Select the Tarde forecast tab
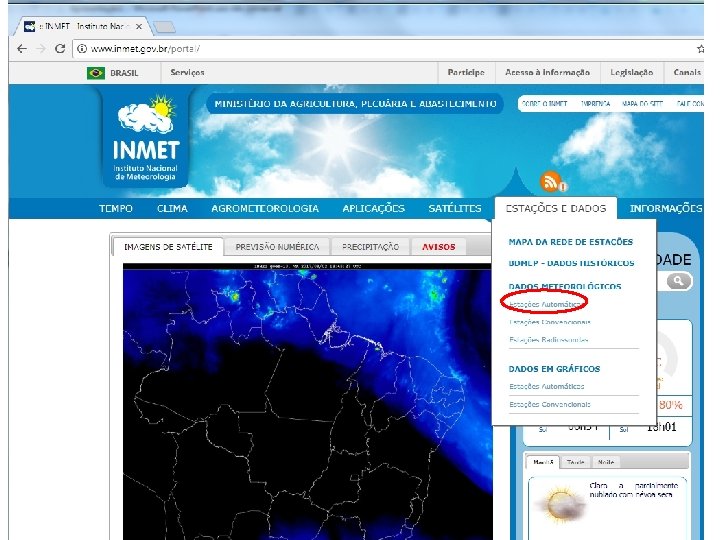 [575, 462]
